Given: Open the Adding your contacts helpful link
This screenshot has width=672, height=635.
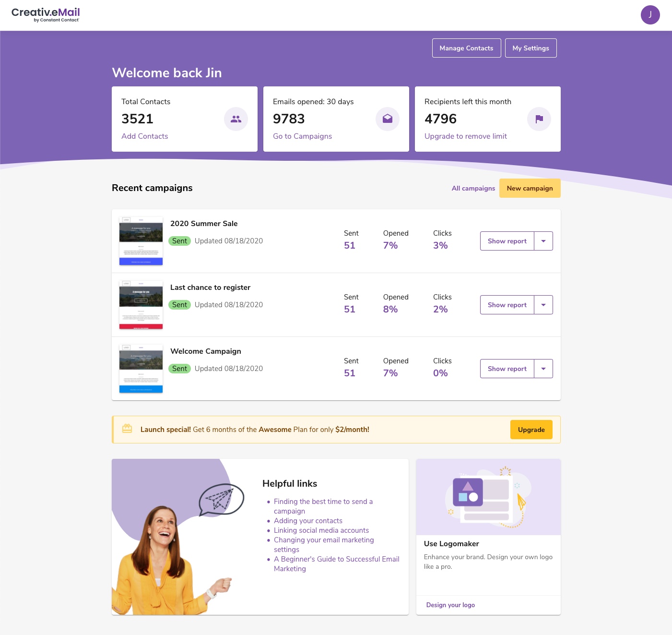Looking at the screenshot, I should pyautogui.click(x=308, y=521).
